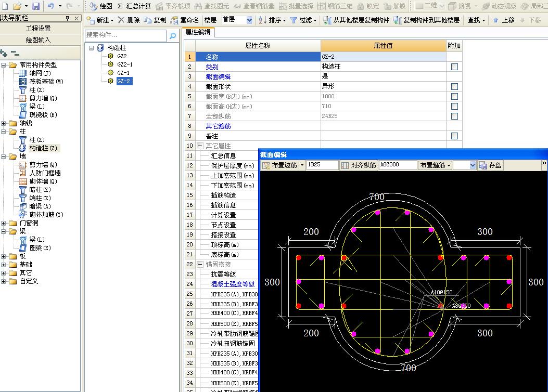Click the 对齐纵筋 align rebar icon

[345, 165]
